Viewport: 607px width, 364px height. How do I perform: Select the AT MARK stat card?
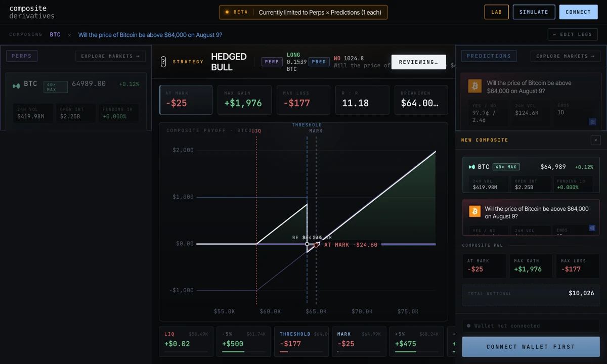point(186,100)
